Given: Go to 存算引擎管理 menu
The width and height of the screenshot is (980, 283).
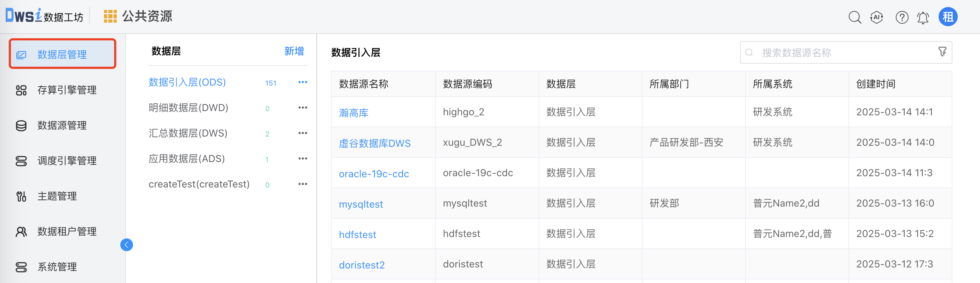Looking at the screenshot, I should point(67,90).
